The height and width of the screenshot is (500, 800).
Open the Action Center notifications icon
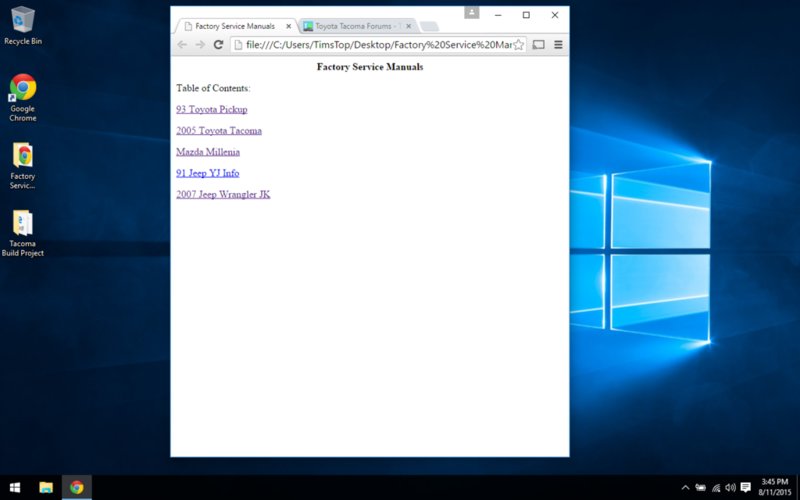(x=745, y=488)
